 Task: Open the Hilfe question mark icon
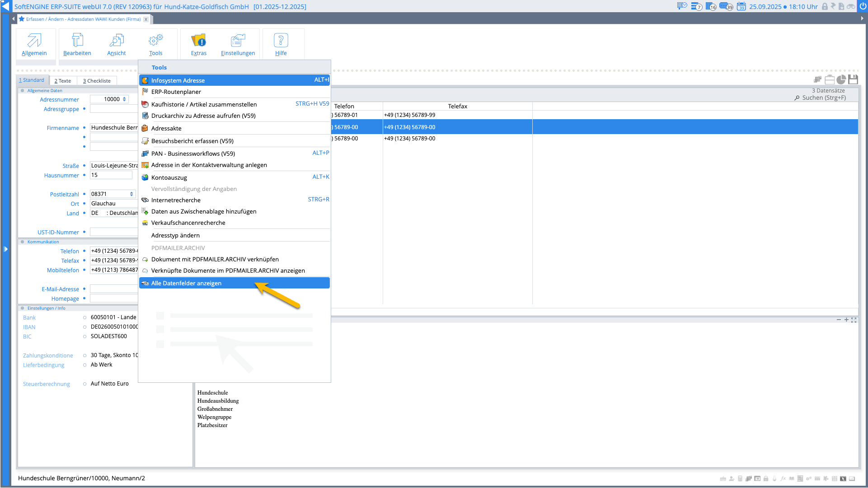point(281,41)
